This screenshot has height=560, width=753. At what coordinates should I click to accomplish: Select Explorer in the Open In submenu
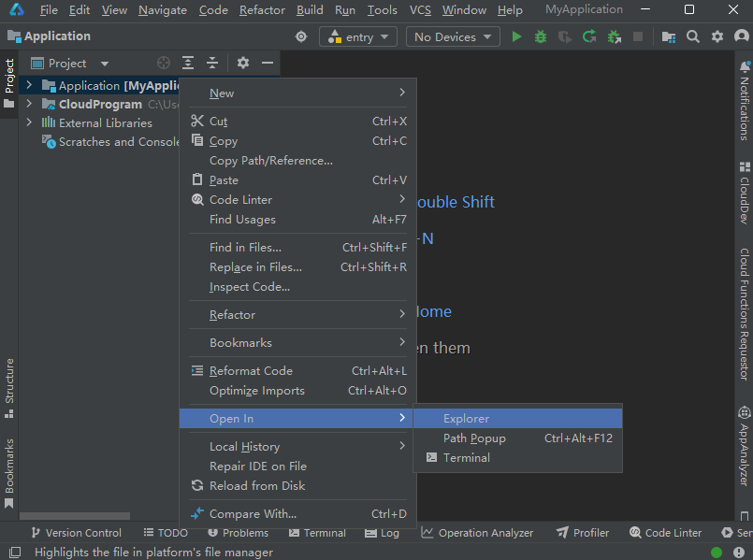(466, 419)
